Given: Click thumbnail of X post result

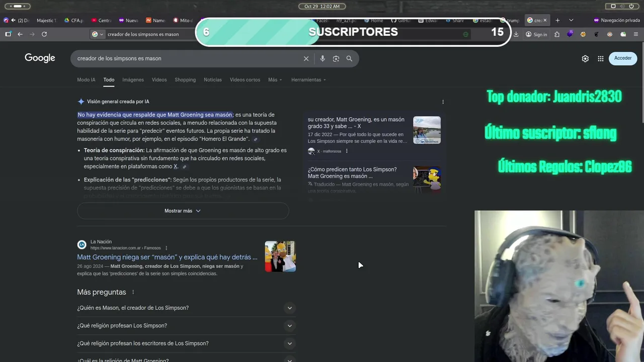Looking at the screenshot, I should pos(427,130).
